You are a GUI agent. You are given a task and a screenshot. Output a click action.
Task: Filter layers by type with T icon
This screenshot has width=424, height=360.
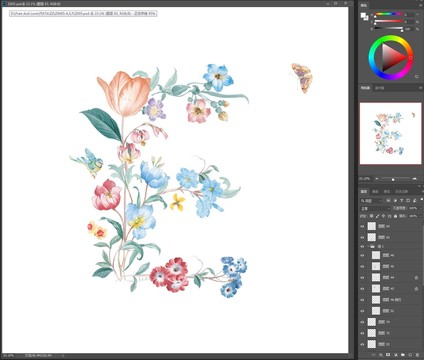pyautogui.click(x=402, y=200)
